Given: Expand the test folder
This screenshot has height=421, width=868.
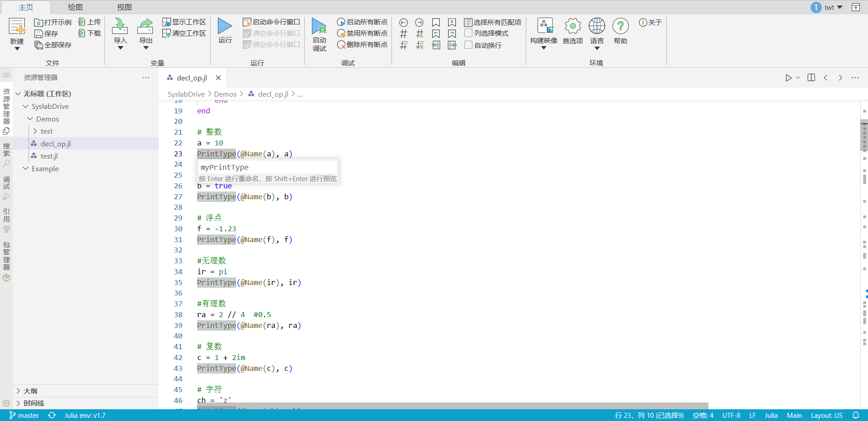Looking at the screenshot, I should [x=35, y=131].
